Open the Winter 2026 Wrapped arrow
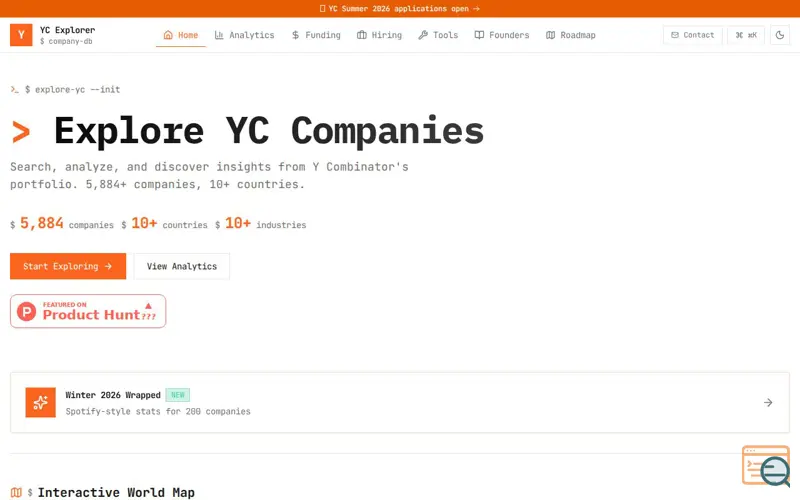 point(768,403)
